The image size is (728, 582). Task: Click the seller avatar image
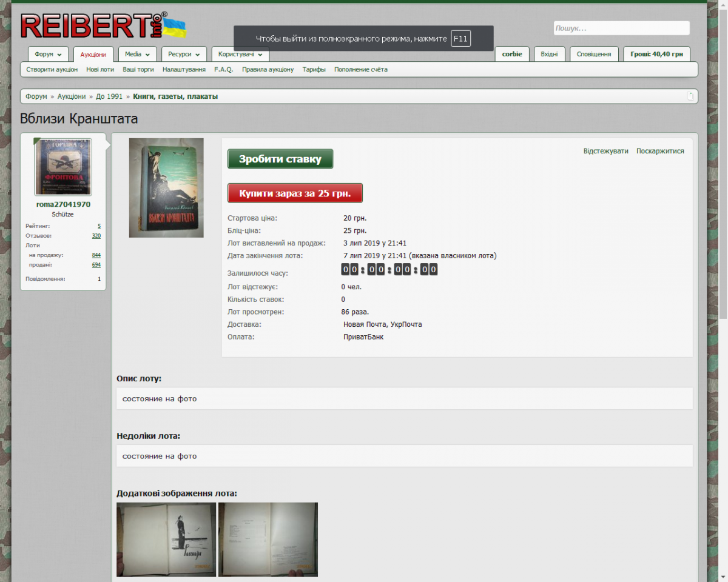(63, 167)
